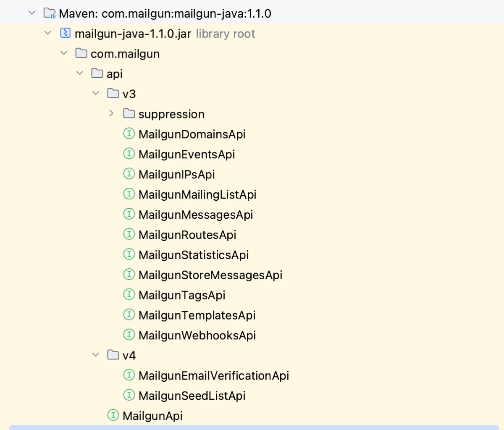Select the v3 folder label
The height and width of the screenshot is (430, 504).
click(x=129, y=94)
